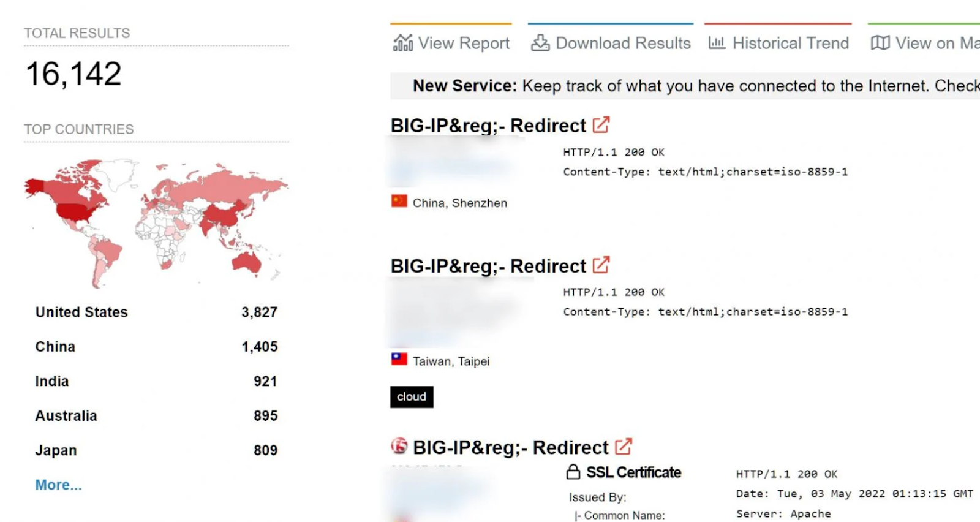
Task: Click the 'China, Shenzhen' location text
Action: (x=460, y=203)
